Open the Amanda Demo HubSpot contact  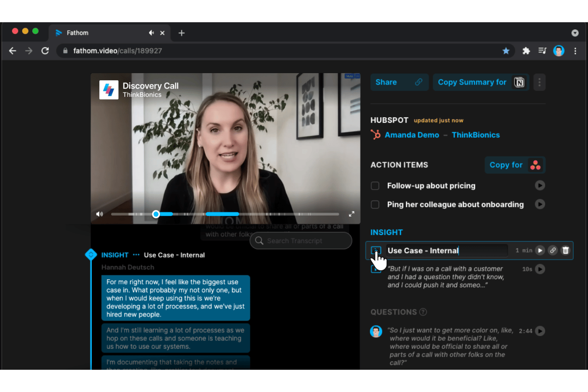412,135
